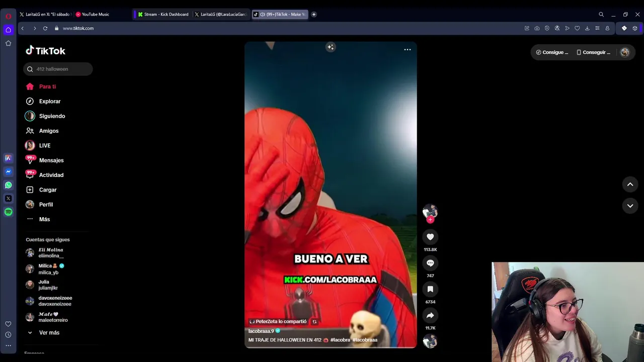
Task: Open the ad blocker shield icon
Action: 547,28
